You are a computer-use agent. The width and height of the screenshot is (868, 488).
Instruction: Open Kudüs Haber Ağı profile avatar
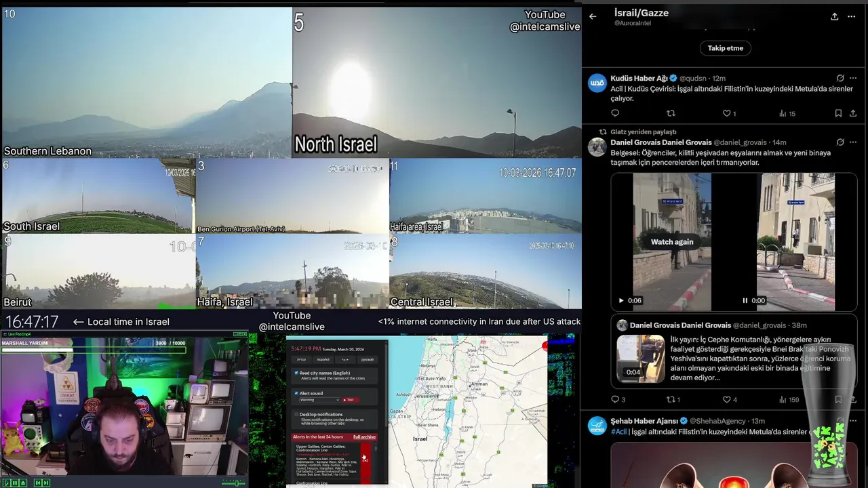coord(597,83)
